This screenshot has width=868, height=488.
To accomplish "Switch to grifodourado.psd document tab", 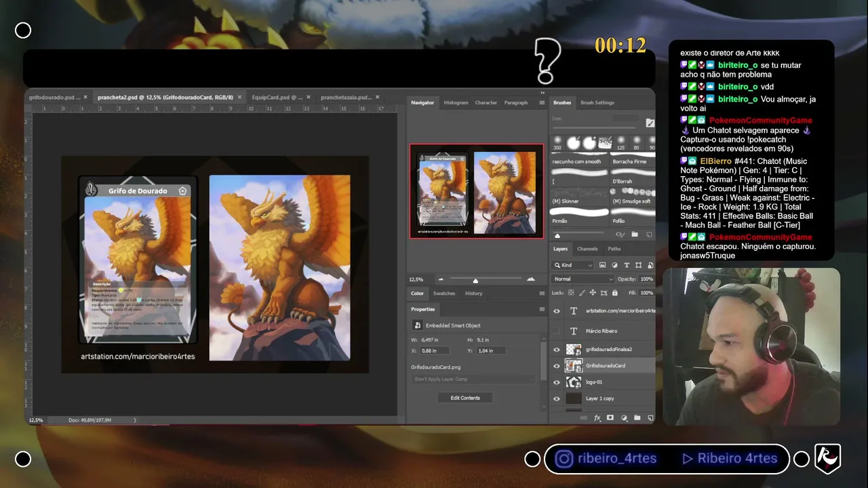I will click(54, 98).
